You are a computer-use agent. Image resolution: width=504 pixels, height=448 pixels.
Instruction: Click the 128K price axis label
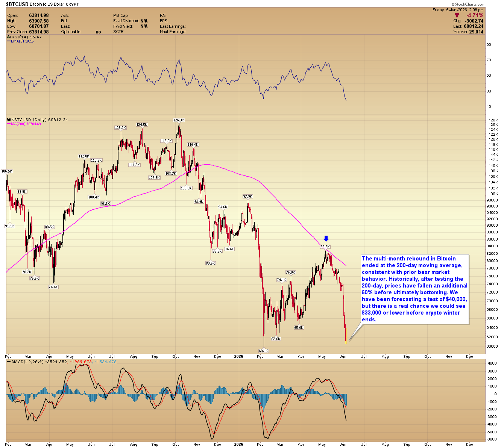(x=493, y=120)
